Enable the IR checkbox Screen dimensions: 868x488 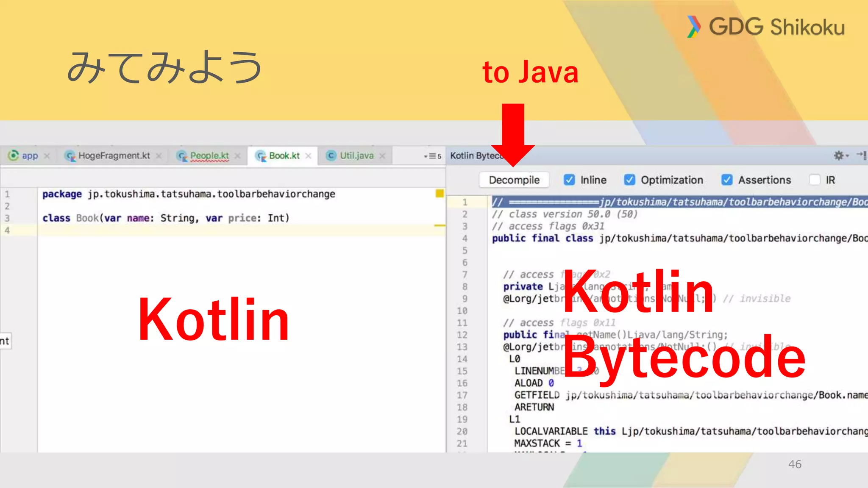815,180
